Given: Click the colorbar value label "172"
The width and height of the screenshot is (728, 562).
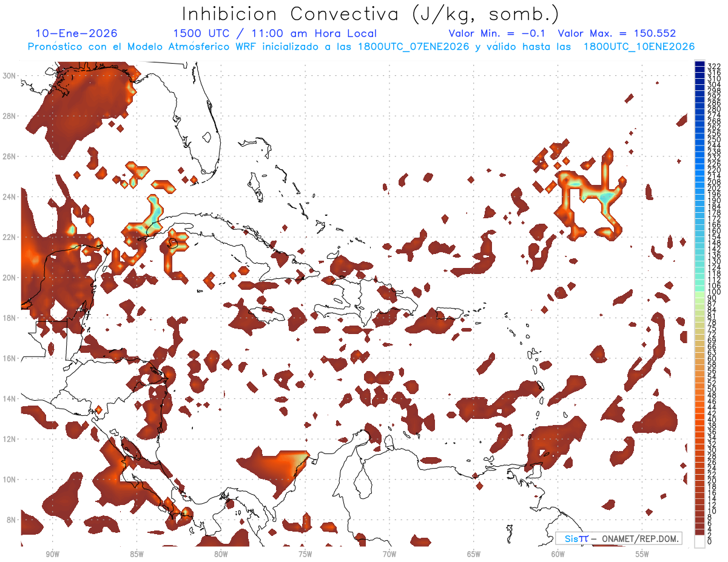Looking at the screenshot, I should [x=714, y=219].
